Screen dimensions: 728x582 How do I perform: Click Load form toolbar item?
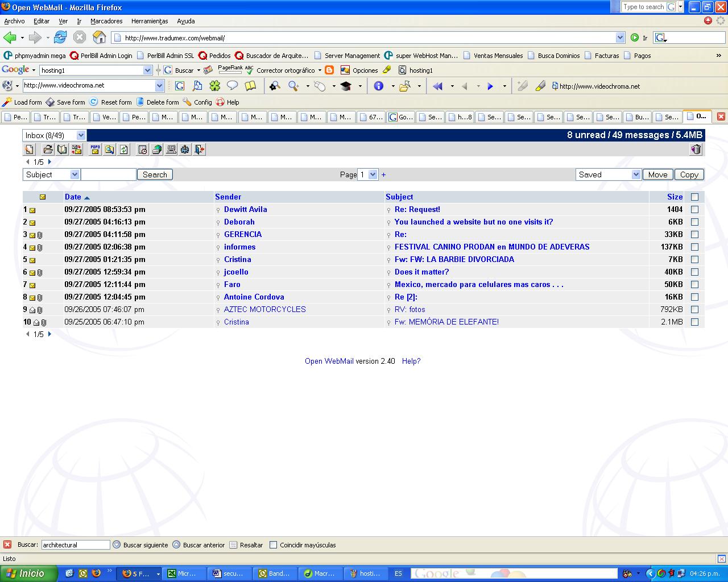tap(22, 102)
